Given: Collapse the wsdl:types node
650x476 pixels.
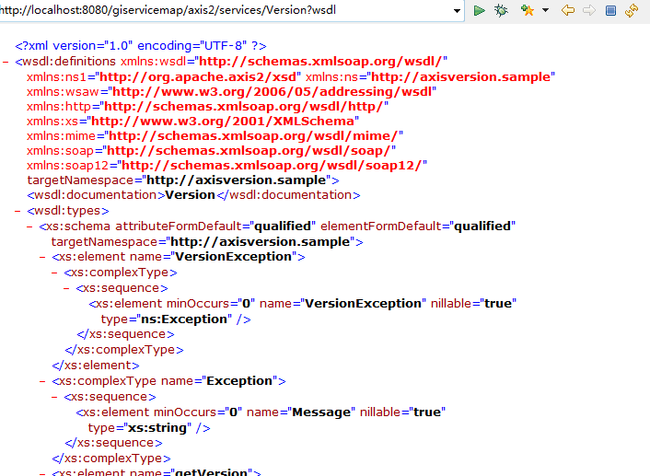Looking at the screenshot, I should pyautogui.click(x=17, y=211).
